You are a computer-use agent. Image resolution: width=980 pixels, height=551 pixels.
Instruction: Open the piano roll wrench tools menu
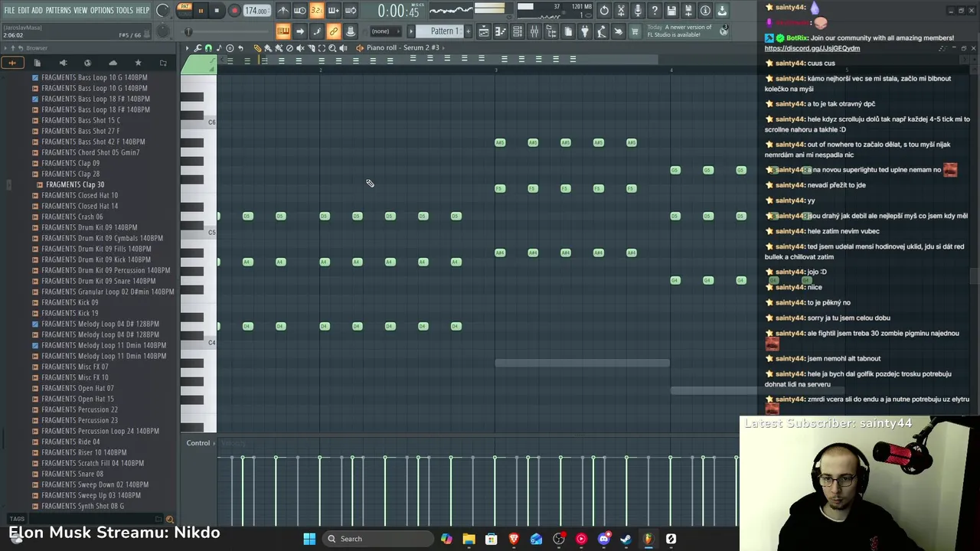click(198, 47)
